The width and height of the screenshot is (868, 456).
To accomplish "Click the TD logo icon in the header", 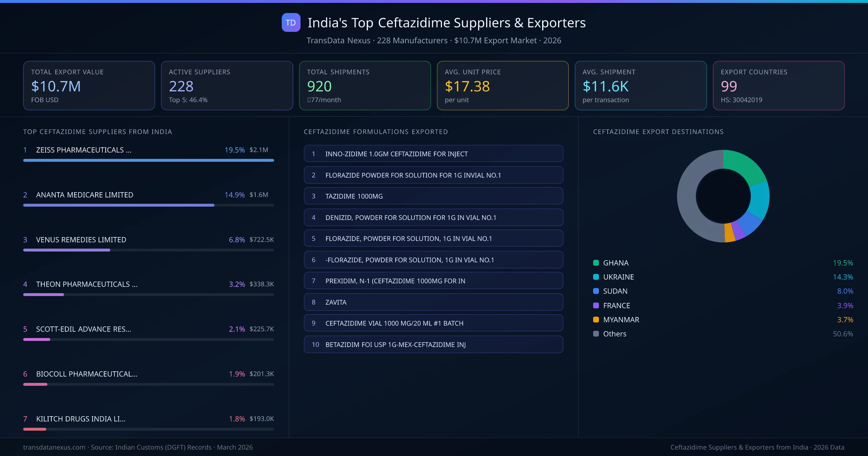I will pyautogui.click(x=291, y=22).
